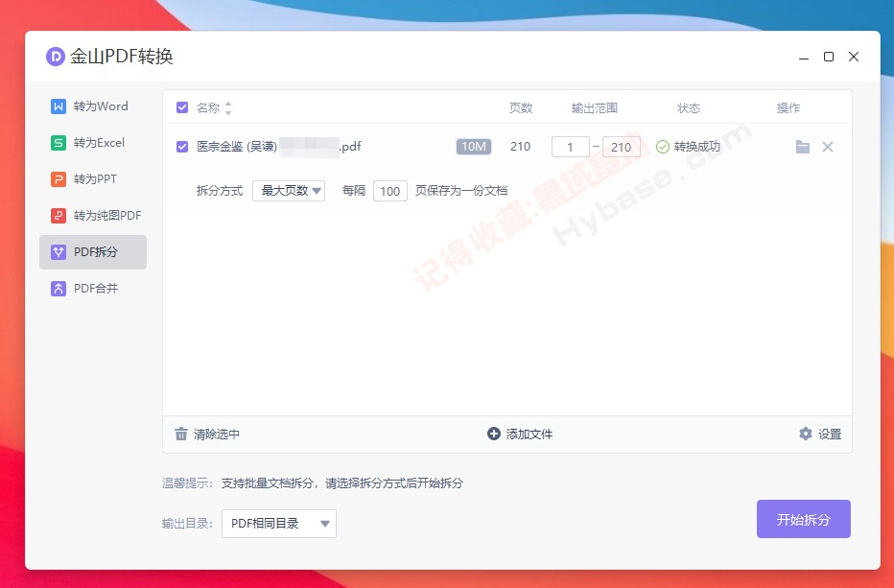894x588 pixels.
Task: Close the 金山PDF转换 window
Action: (854, 57)
